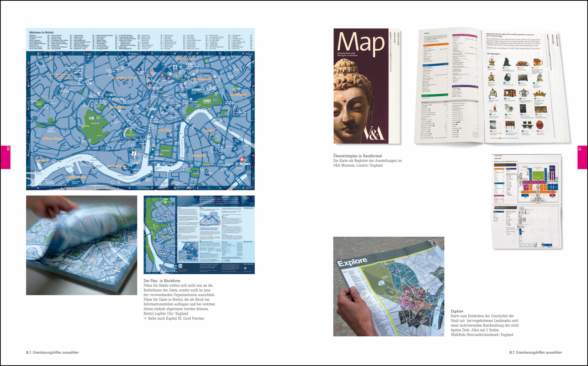Click 'Temple' district label on Bristol map
This screenshot has width=588, height=366.
[209, 131]
